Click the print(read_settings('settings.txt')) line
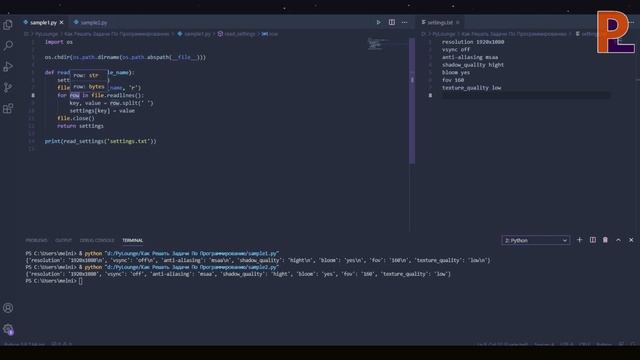This screenshot has height=360, width=640. pos(100,141)
